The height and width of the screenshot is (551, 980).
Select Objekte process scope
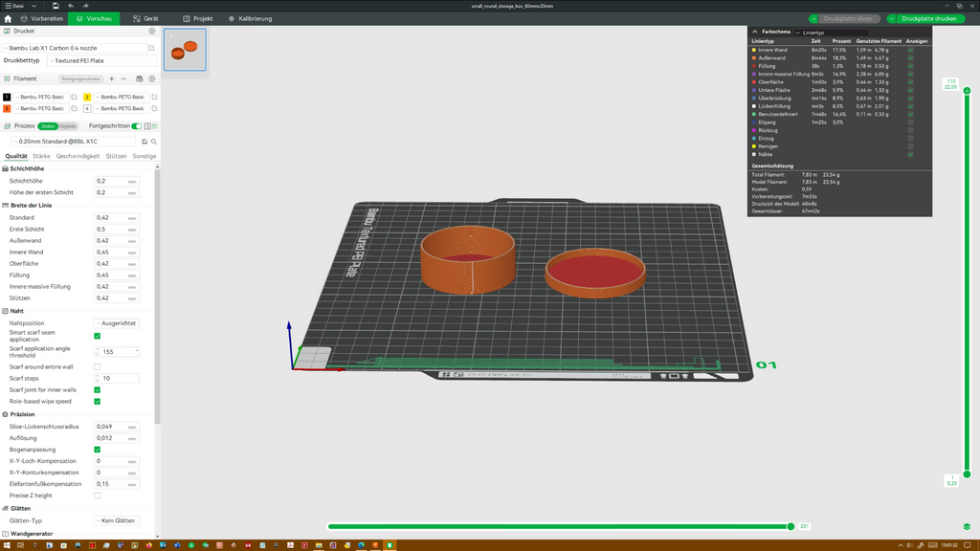(68, 126)
